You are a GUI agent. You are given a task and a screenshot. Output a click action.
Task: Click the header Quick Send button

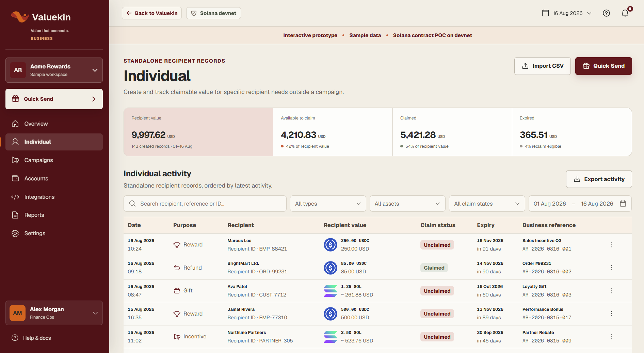point(603,66)
